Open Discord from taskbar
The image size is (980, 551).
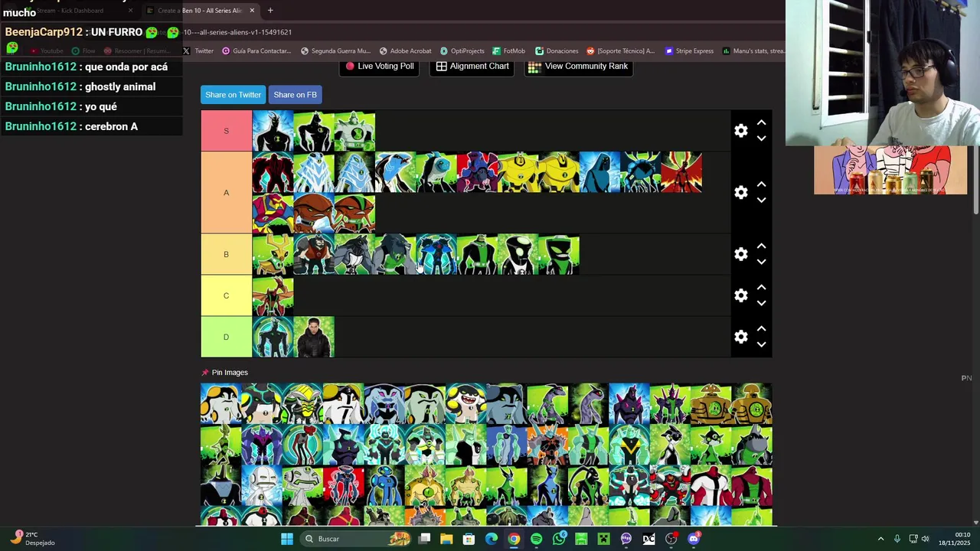coord(694,539)
